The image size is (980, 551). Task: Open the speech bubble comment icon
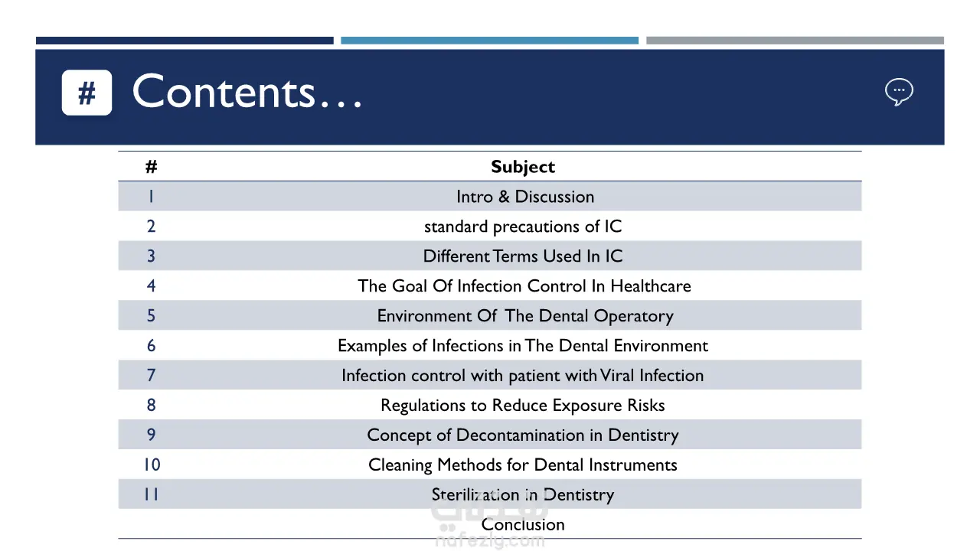tap(899, 92)
